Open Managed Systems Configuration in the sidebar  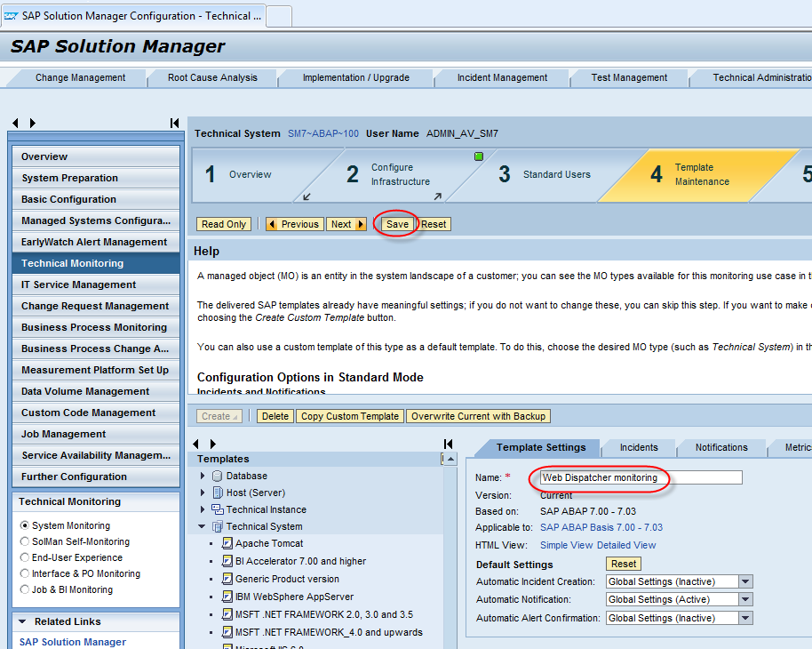96,220
